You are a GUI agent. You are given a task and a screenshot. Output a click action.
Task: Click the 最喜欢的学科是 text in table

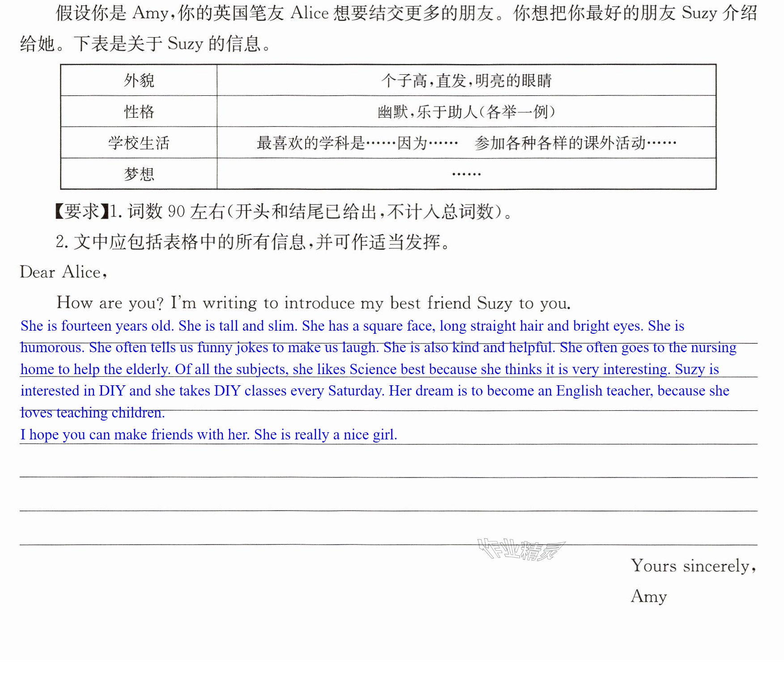(311, 143)
